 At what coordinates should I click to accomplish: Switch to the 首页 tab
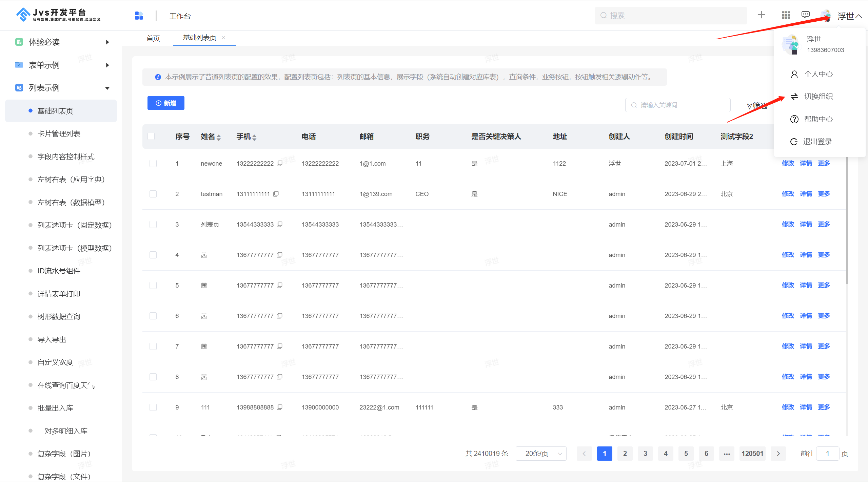153,38
